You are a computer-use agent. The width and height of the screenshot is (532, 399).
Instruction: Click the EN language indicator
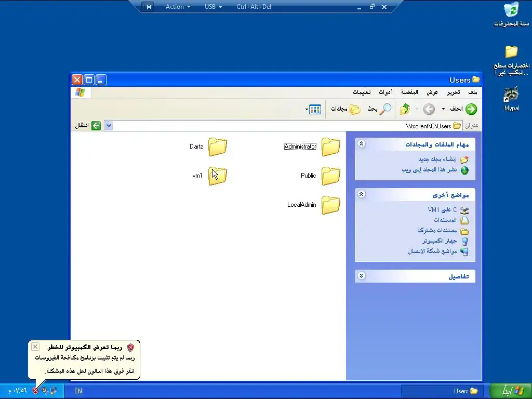[x=78, y=391]
